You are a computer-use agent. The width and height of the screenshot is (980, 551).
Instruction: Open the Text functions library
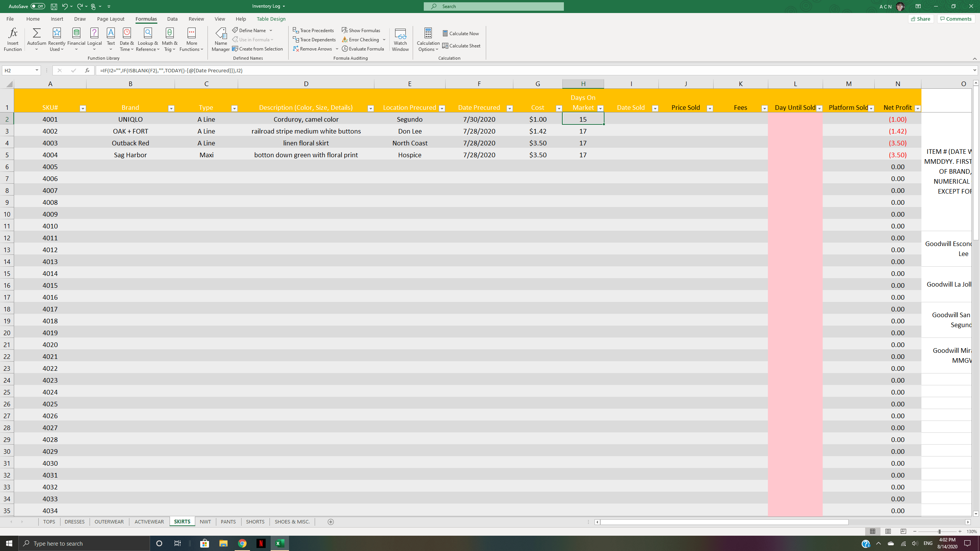coord(111,39)
